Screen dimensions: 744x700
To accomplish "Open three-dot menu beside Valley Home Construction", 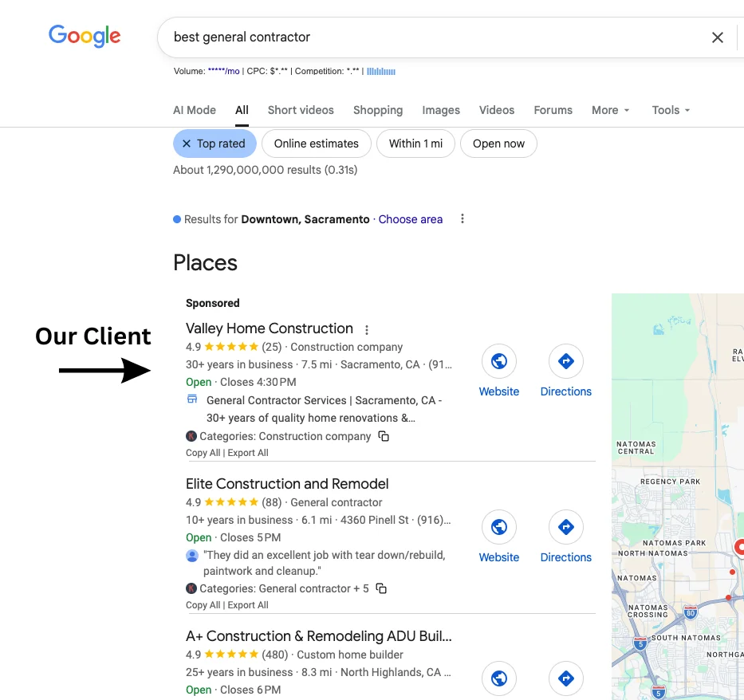I will point(367,329).
